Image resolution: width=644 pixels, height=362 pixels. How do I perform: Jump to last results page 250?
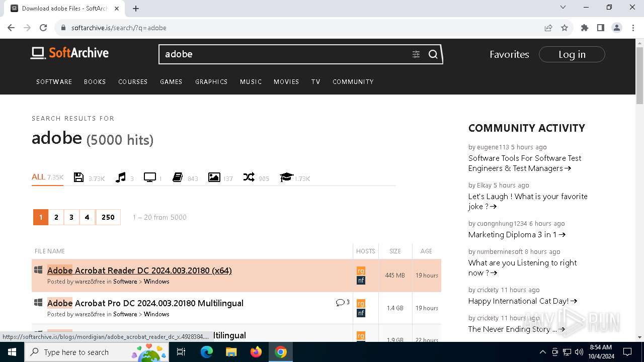[108, 217]
